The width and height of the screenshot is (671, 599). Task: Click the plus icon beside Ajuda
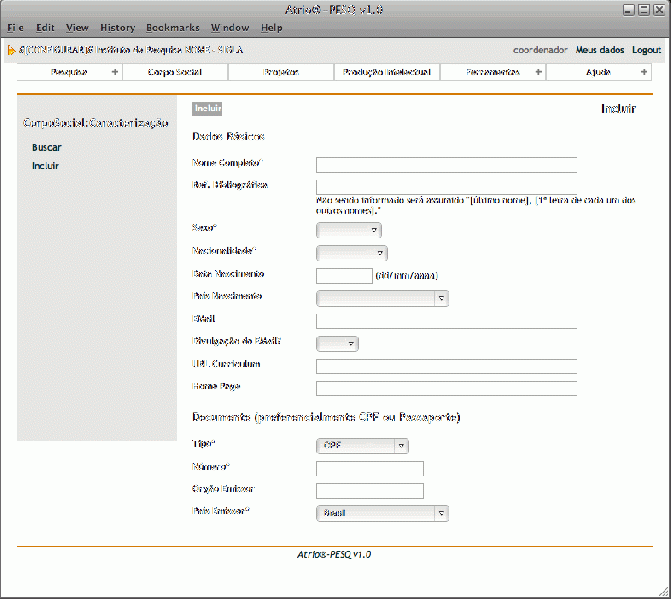tap(644, 72)
